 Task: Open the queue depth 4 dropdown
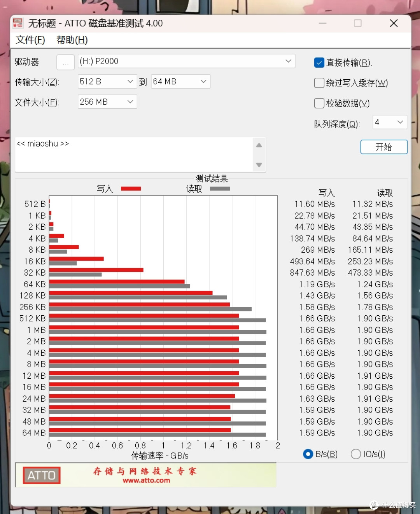point(390,122)
